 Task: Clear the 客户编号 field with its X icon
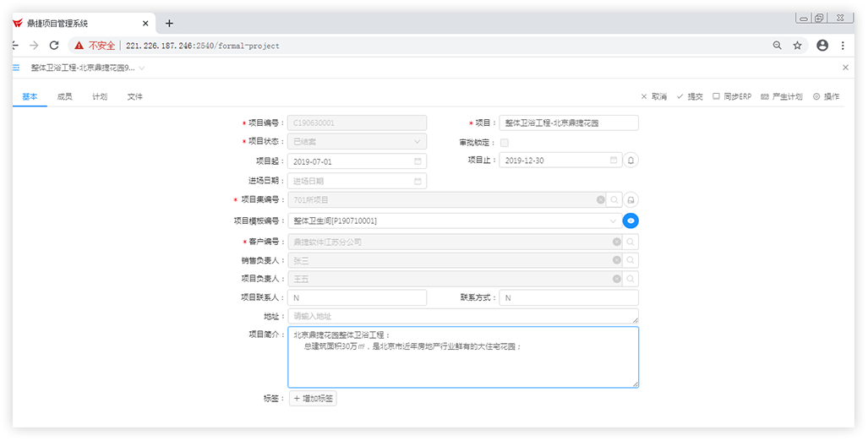coord(617,242)
